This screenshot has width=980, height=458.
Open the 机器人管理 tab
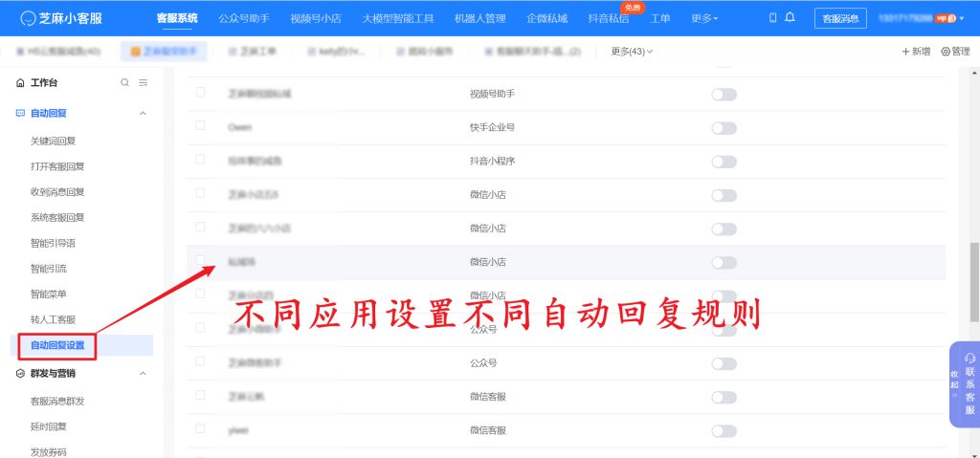click(480, 19)
